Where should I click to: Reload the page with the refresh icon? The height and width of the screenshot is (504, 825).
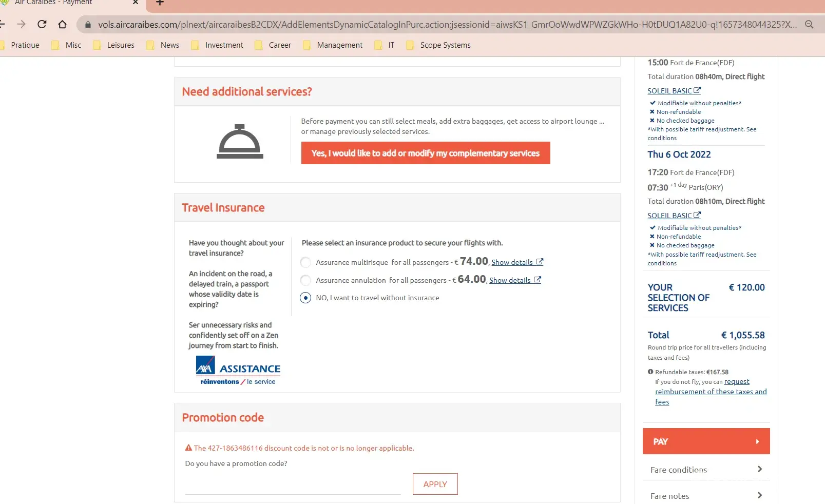tap(42, 24)
